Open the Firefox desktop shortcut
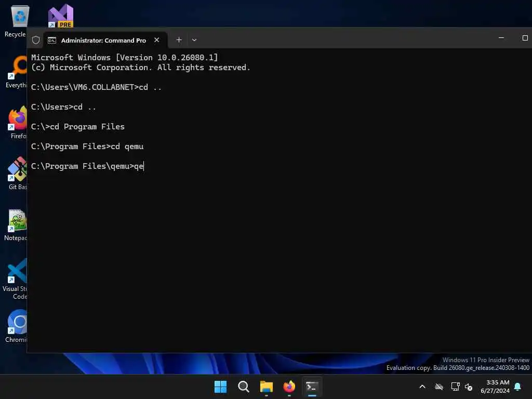 pyautogui.click(x=18, y=122)
